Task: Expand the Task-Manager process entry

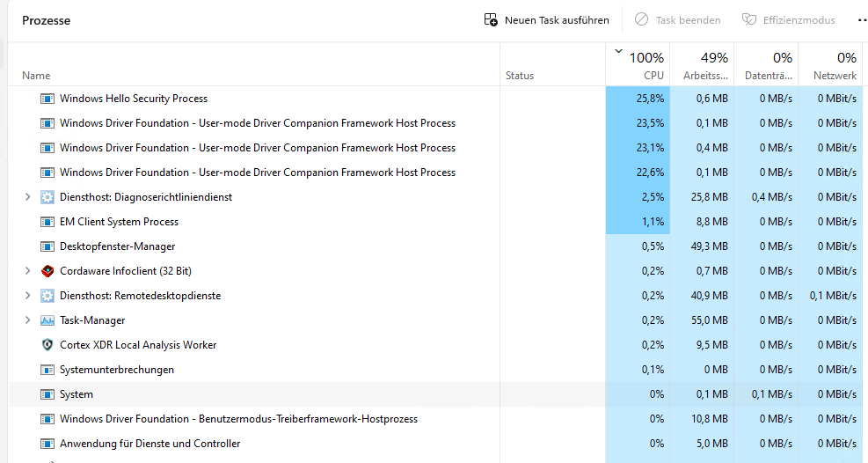Action: click(x=27, y=320)
